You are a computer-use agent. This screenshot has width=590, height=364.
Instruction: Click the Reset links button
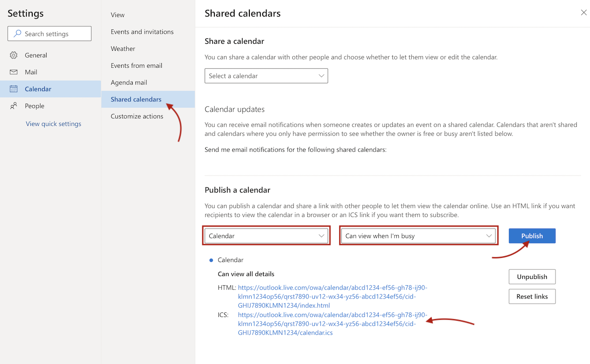pos(532,297)
